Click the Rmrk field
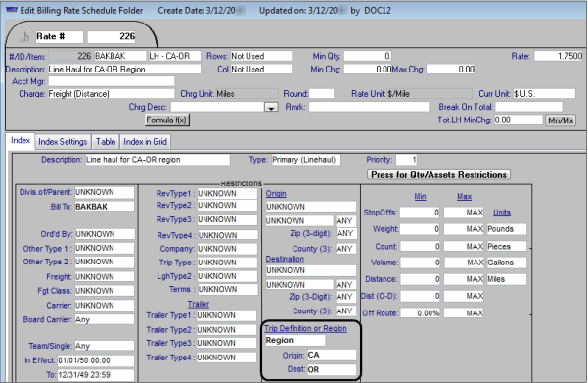This screenshot has height=383, width=588. 369,107
